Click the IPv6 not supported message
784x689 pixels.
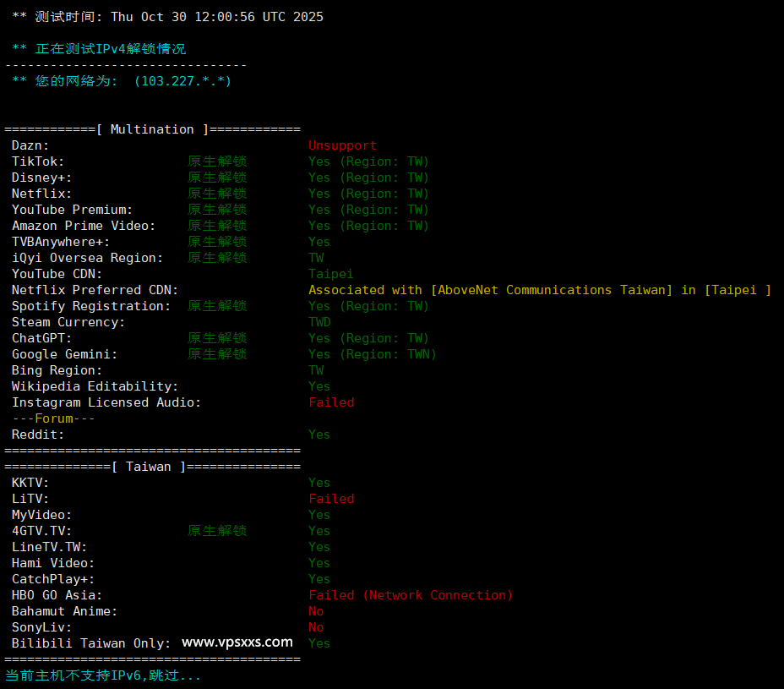(103, 675)
